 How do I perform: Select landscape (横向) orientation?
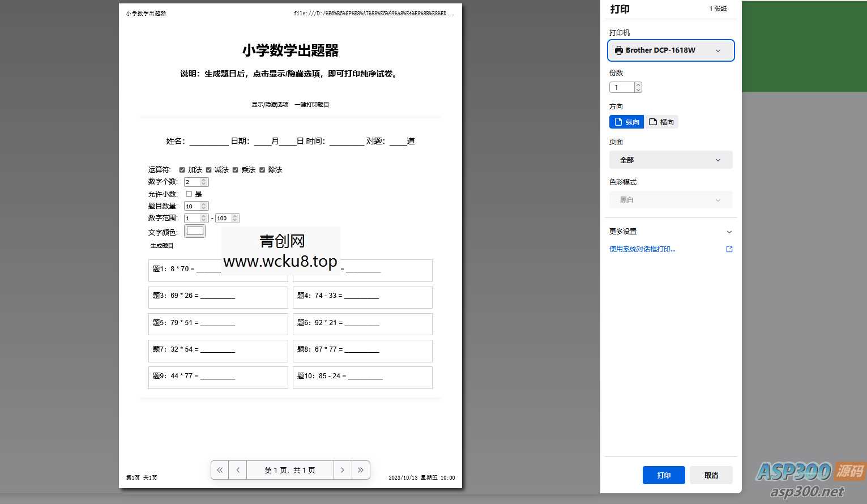pyautogui.click(x=661, y=121)
